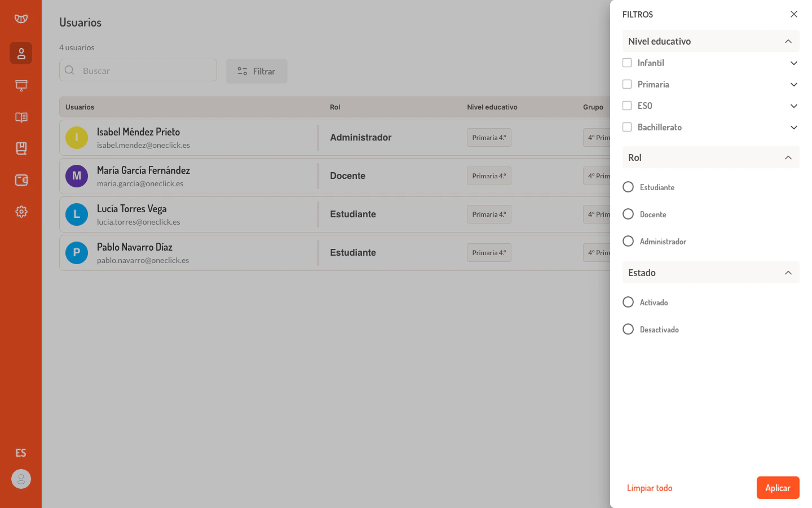Expand the Bachillerato sublevels chevron
812x508 pixels.
coord(794,127)
